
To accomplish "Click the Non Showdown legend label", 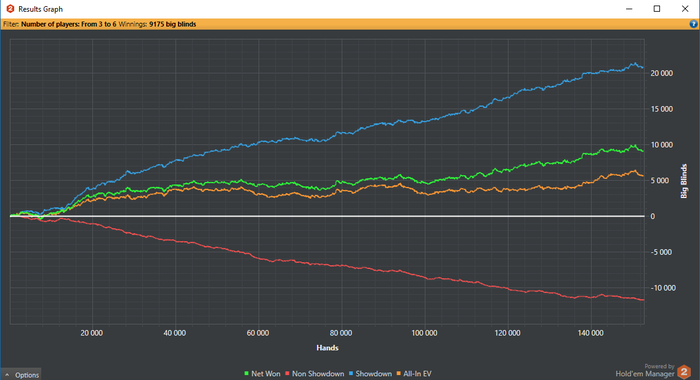I will [x=318, y=374].
